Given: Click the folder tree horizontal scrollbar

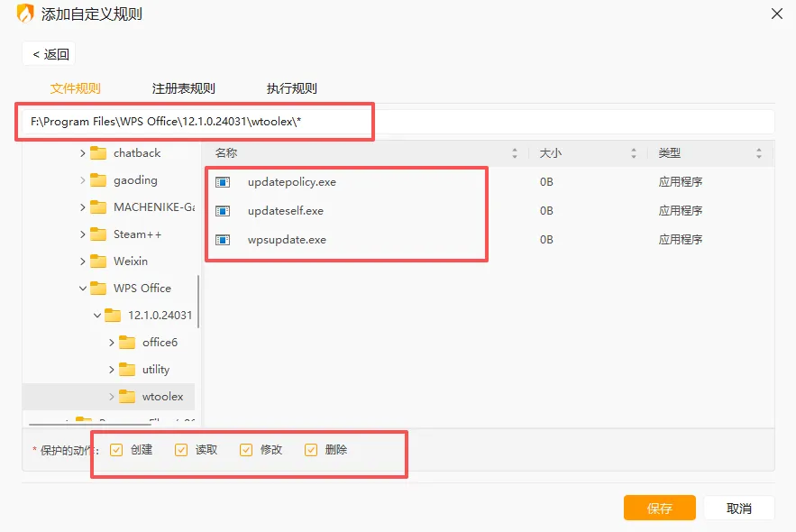Looking at the screenshot, I should point(90,424).
